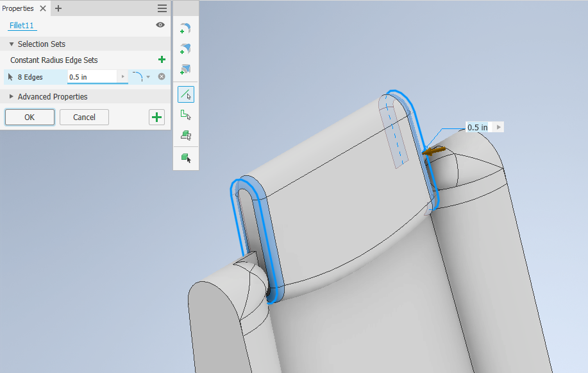Screen dimensions: 588x373
Task: Select the Solids selection option
Action: pyautogui.click(x=185, y=158)
